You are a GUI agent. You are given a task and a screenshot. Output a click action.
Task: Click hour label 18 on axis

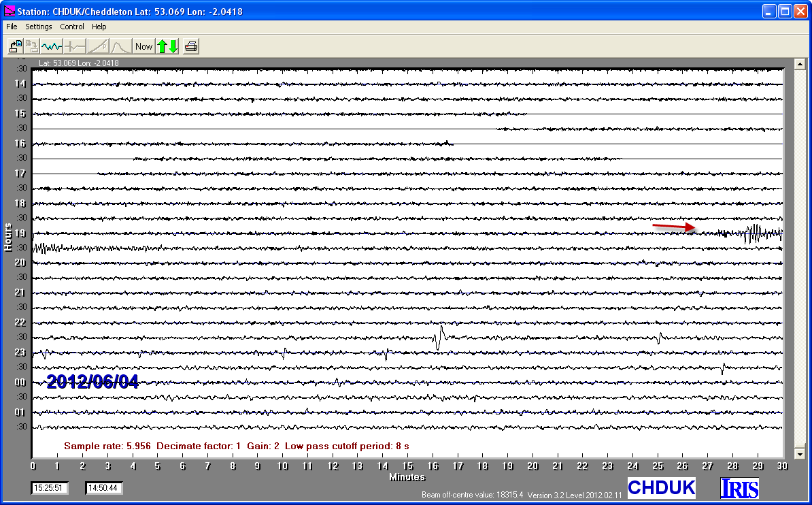20,203
